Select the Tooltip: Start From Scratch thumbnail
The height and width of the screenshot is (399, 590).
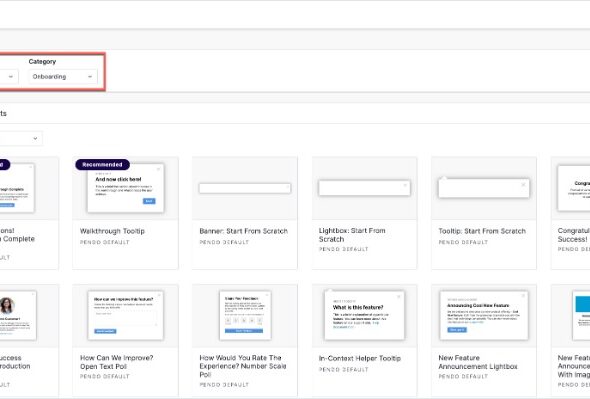click(484, 188)
